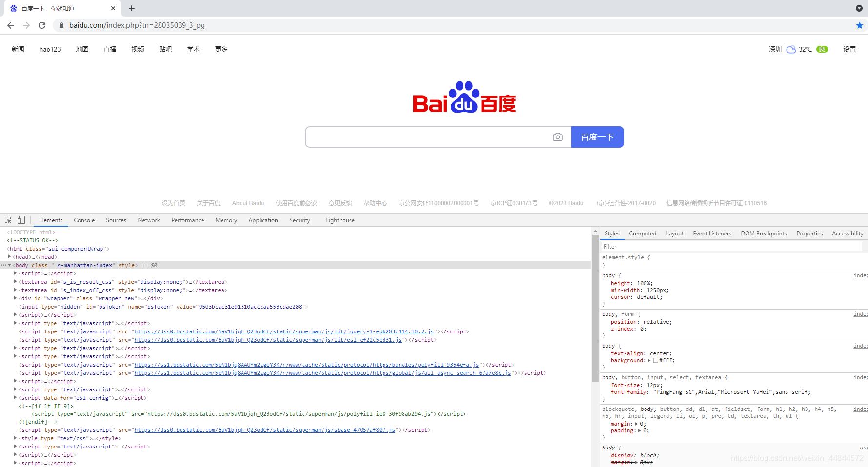Viewport: 868px width, 467px height.
Task: Open the 贴吧 navigation link
Action: [x=165, y=49]
